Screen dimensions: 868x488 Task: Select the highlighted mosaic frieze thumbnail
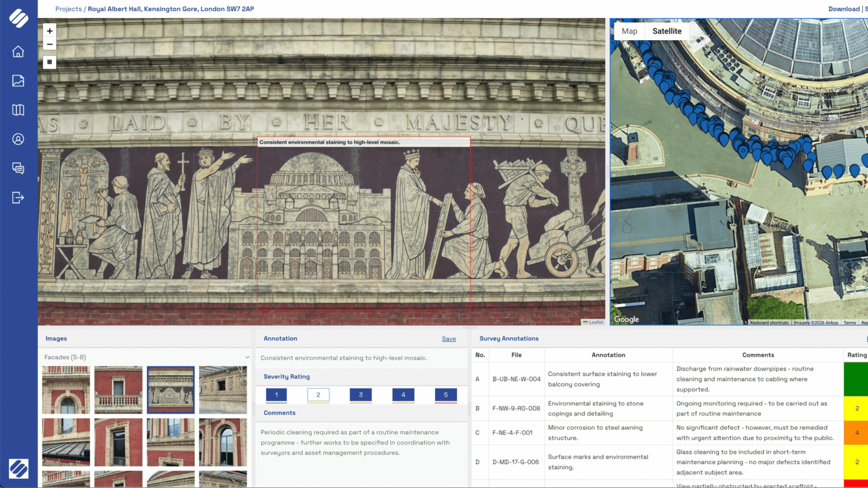[171, 390]
